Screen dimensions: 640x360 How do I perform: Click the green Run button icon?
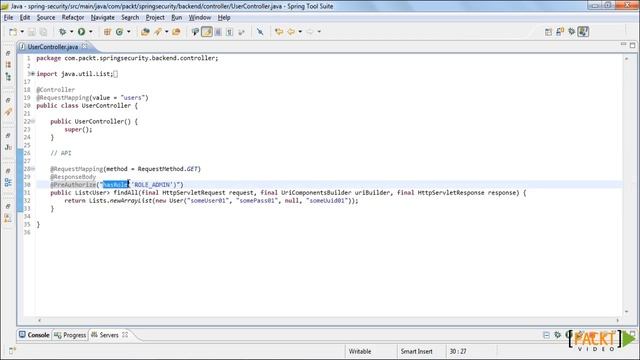coord(82,32)
